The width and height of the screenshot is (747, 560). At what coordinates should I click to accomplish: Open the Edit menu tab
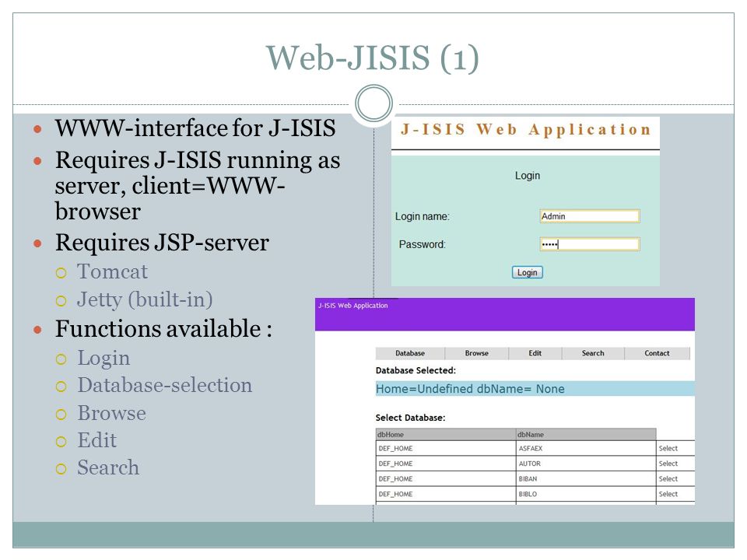[535, 353]
